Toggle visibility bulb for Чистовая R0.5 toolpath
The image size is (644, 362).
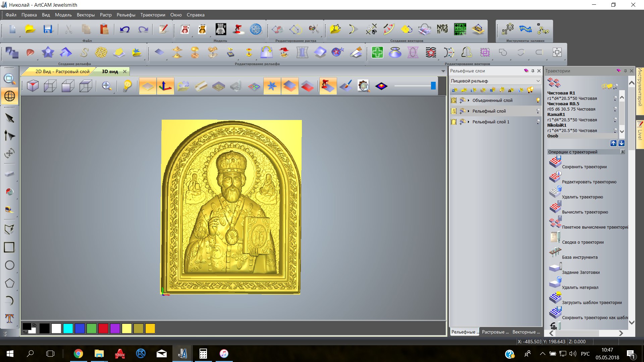point(615,109)
